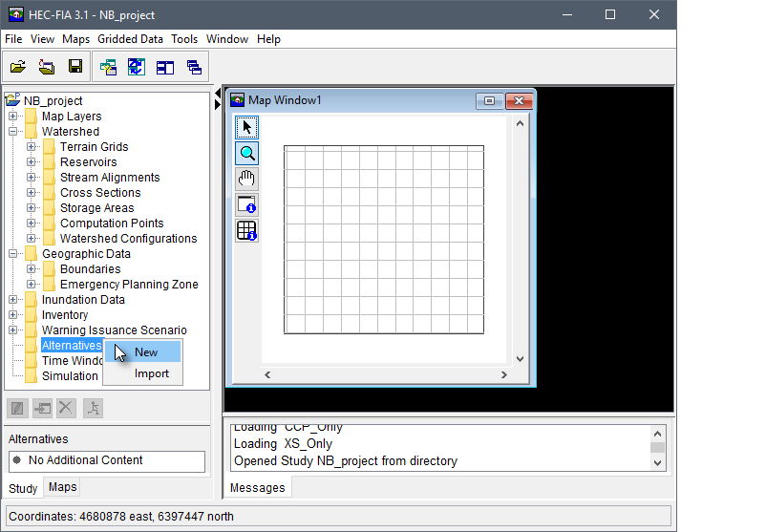Select the Pointer arrow tool
766x532 pixels.
(246, 127)
